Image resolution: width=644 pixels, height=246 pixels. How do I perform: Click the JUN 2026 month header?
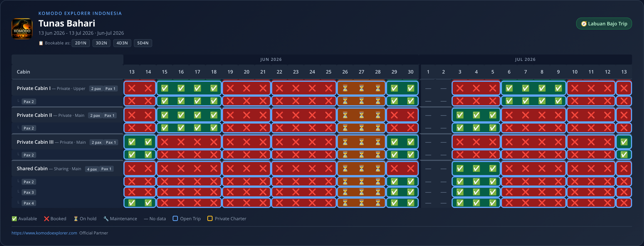pyautogui.click(x=271, y=60)
